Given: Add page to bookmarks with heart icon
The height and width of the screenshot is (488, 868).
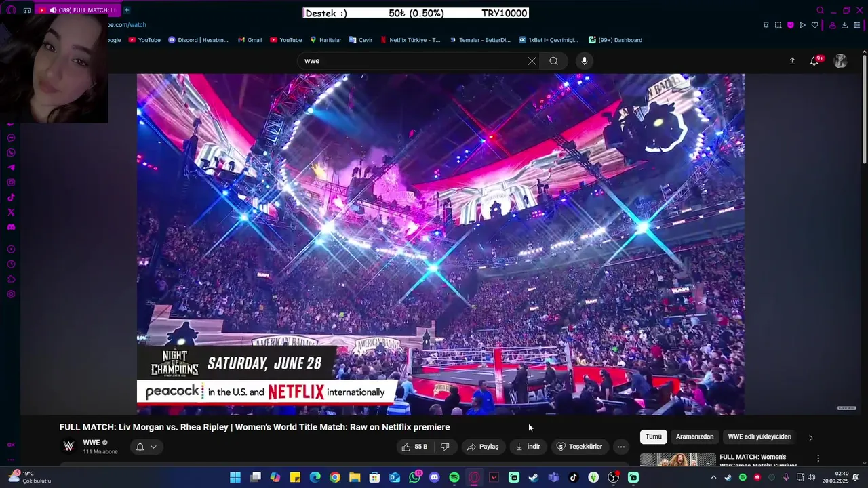Looking at the screenshot, I should tap(814, 25).
